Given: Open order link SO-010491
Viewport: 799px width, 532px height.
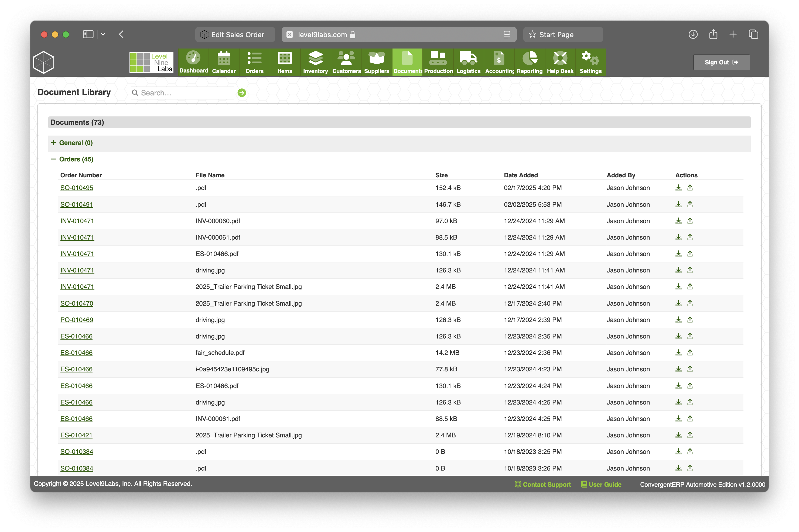Looking at the screenshot, I should tap(77, 205).
